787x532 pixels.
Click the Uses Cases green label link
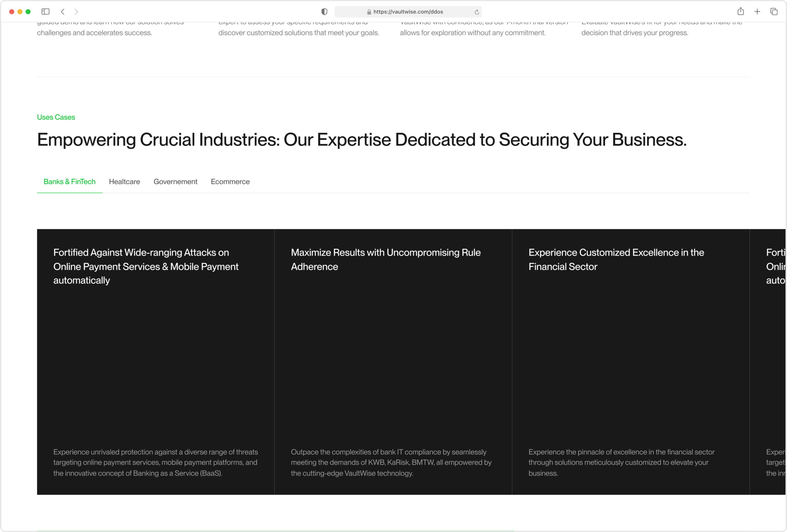click(x=56, y=117)
